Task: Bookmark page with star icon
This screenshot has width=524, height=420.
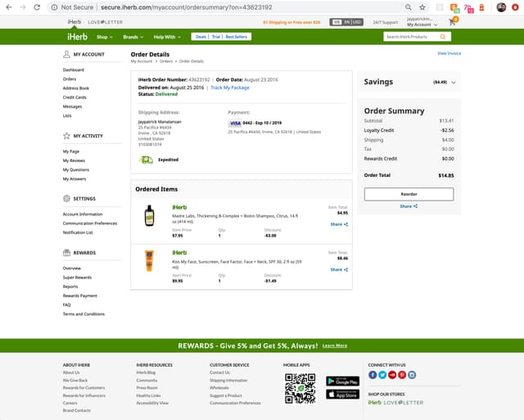Action: (422, 7)
